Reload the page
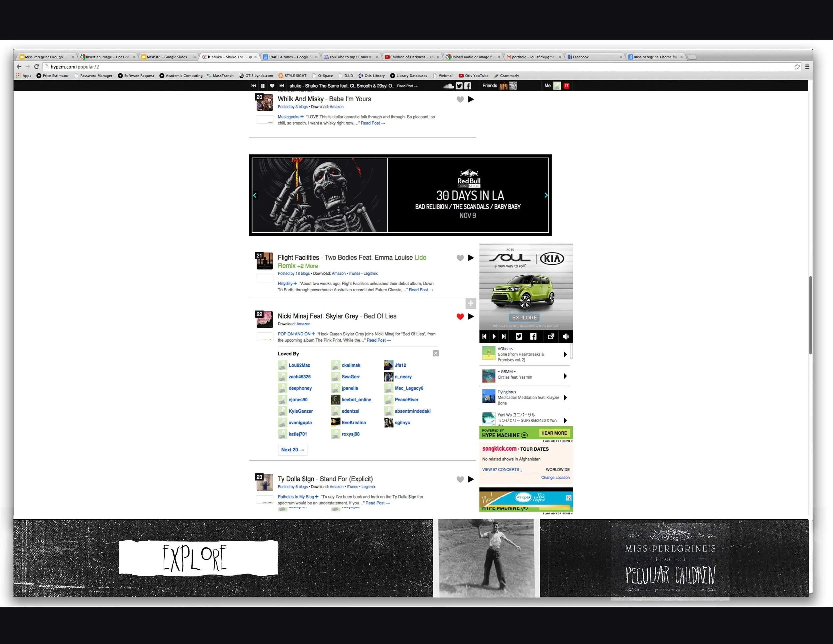The image size is (833, 644). 37,67
